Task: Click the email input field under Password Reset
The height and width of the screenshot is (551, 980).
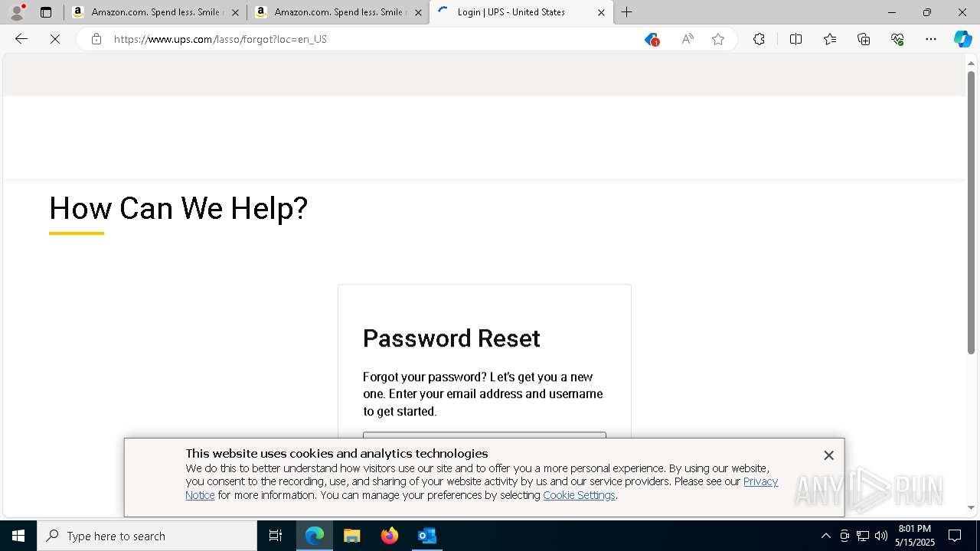Action: [x=485, y=435]
